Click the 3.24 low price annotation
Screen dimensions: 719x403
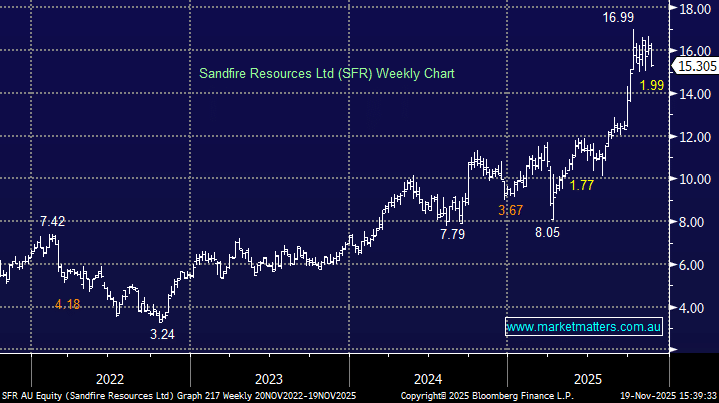pos(162,334)
